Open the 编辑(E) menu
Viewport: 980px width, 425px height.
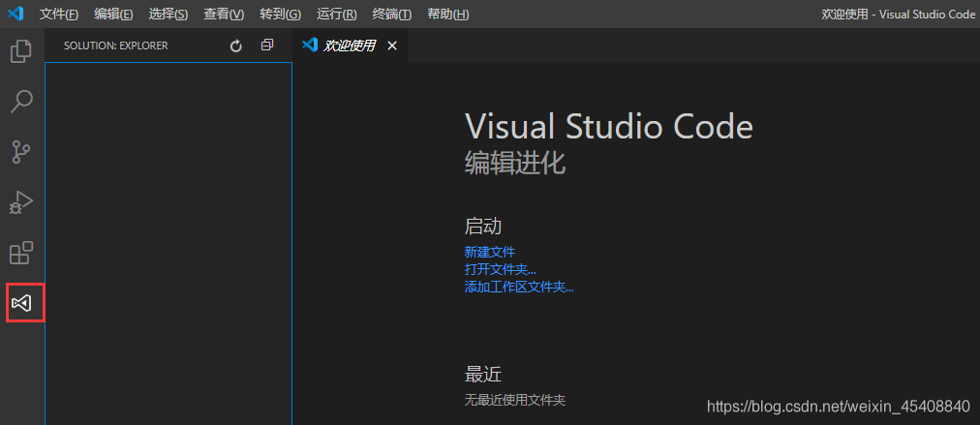point(113,14)
